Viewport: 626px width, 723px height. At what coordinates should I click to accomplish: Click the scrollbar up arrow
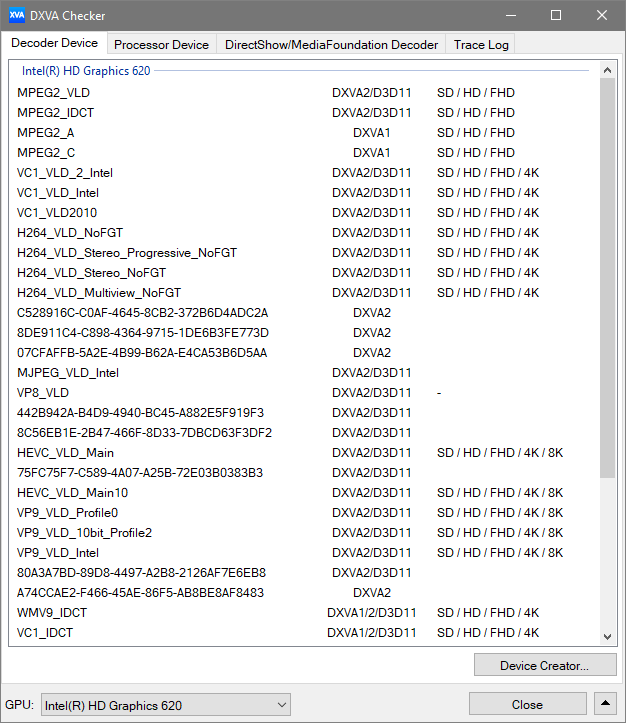point(607,70)
